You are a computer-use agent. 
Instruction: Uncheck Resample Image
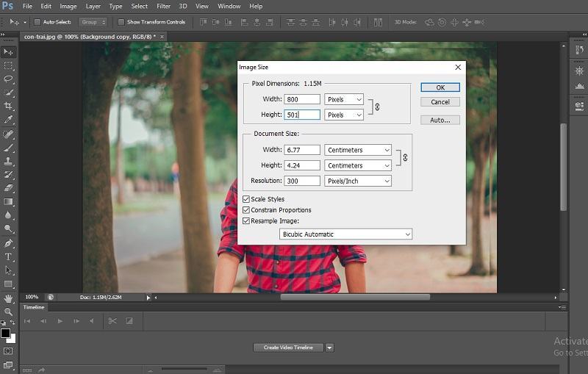[246, 220]
